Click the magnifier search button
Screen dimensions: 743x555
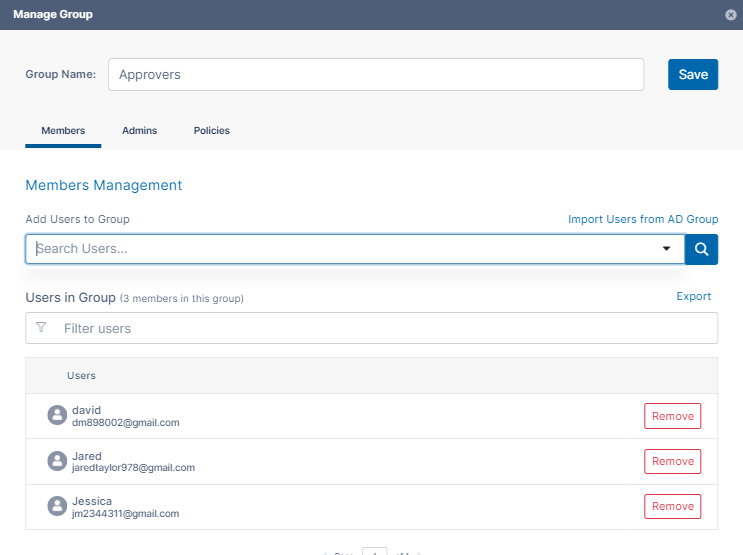click(702, 249)
